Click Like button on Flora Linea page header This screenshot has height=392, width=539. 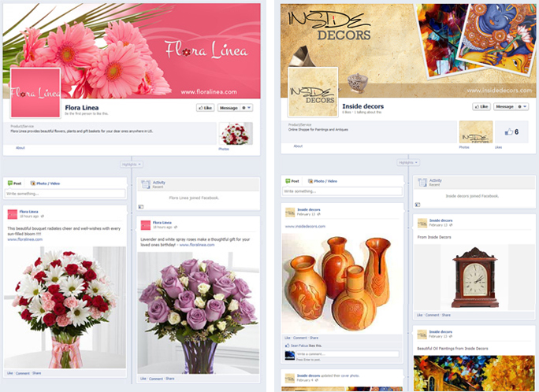tap(206, 108)
